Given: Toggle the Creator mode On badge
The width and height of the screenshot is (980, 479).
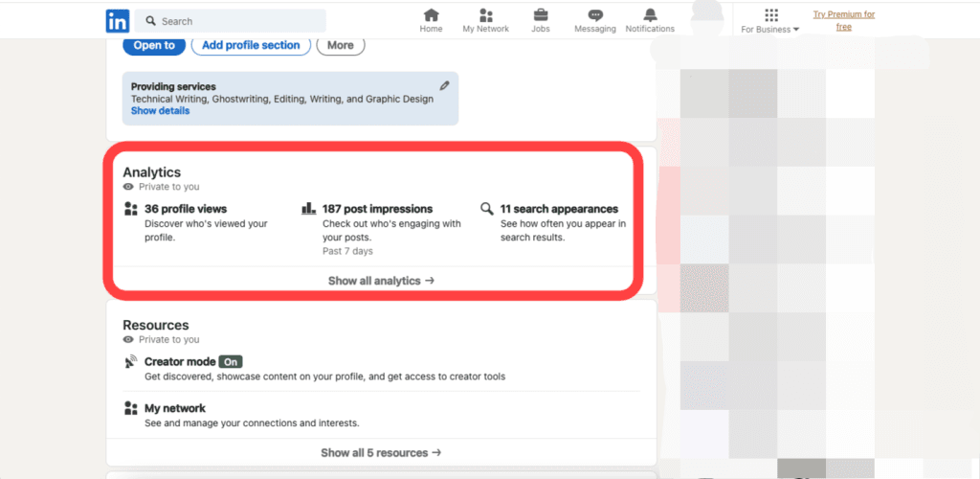Looking at the screenshot, I should (231, 361).
